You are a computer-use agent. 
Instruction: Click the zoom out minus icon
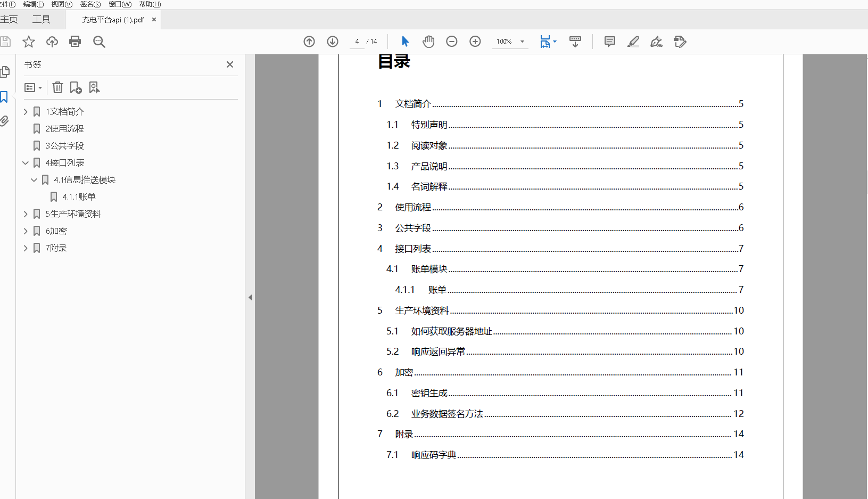pyautogui.click(x=452, y=42)
